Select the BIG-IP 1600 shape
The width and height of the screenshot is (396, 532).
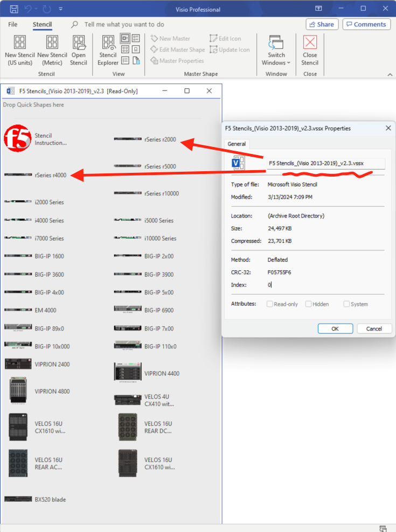pos(34,256)
